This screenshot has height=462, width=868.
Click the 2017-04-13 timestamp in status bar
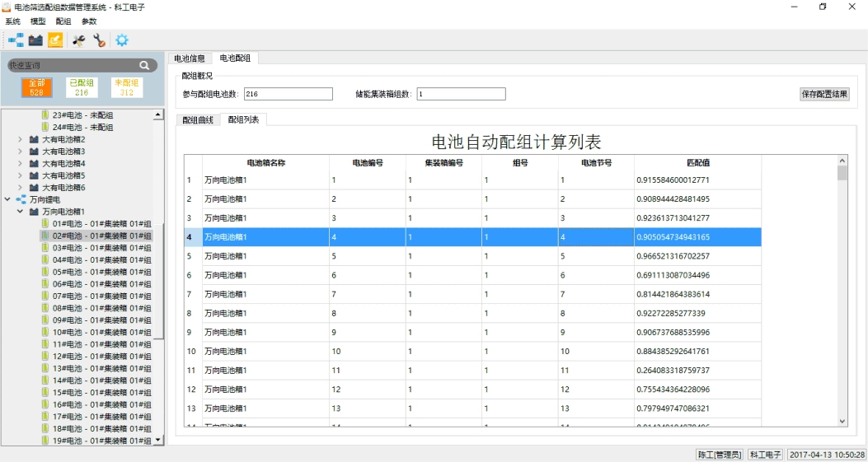coord(825,455)
